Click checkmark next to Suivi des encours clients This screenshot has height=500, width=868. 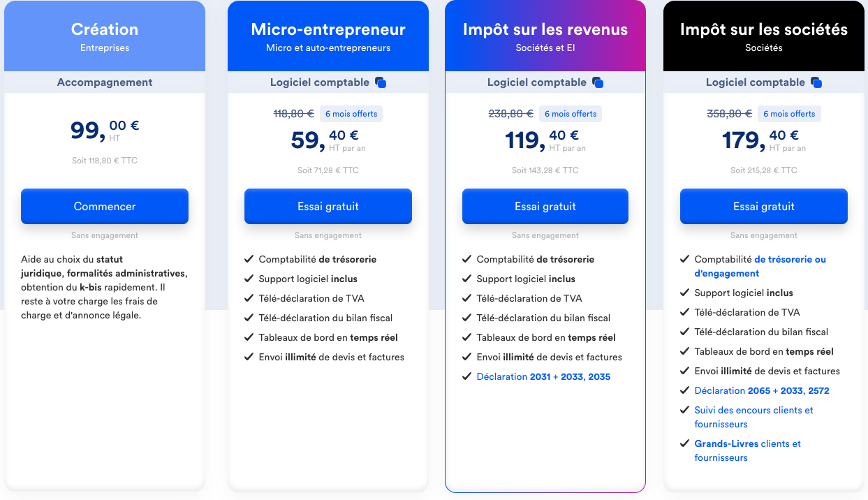pyautogui.click(x=684, y=410)
